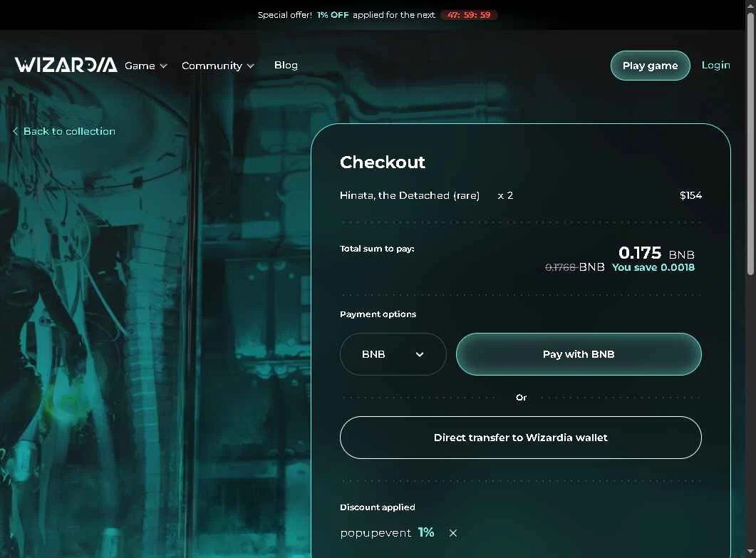Image resolution: width=756 pixels, height=558 pixels.
Task: Open the BNB payment currency dropdown
Action: click(393, 354)
